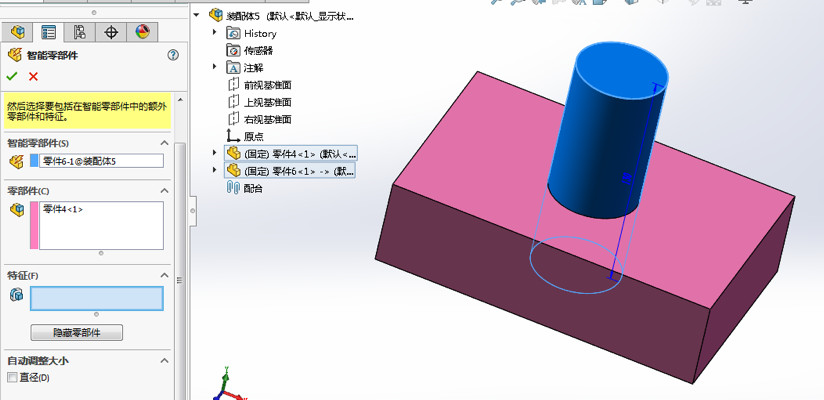Open the DisplayManager color ball tab
This screenshot has height=400, width=824.
point(142,32)
